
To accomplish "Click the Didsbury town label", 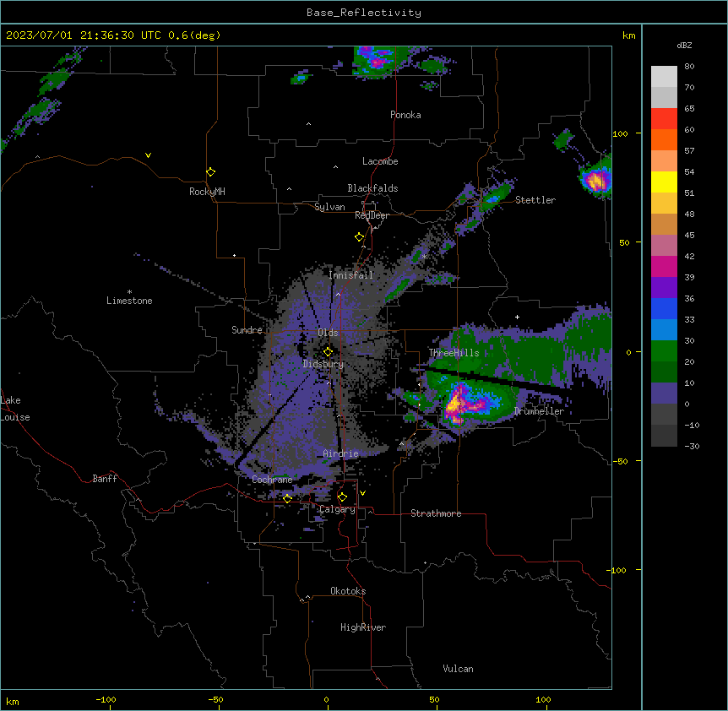I will click(323, 364).
